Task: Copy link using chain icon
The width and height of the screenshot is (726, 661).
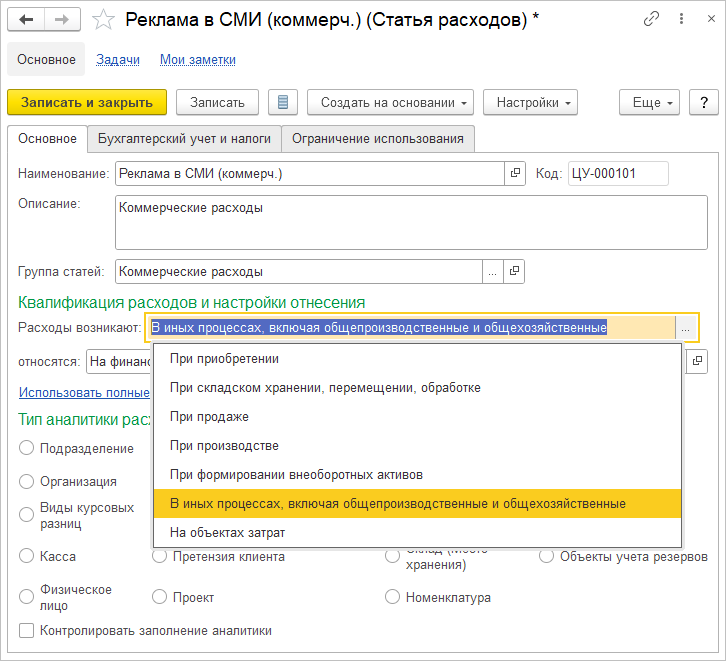Action: tap(652, 19)
